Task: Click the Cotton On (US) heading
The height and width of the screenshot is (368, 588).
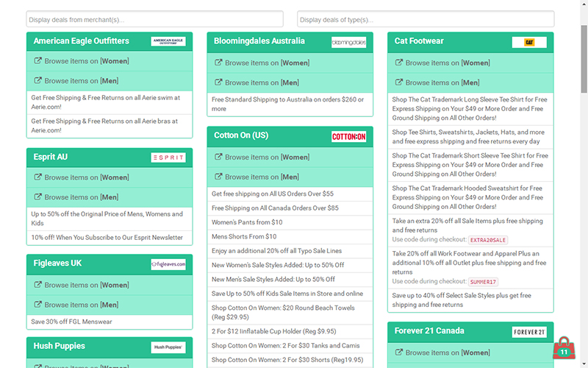Action: [241, 135]
